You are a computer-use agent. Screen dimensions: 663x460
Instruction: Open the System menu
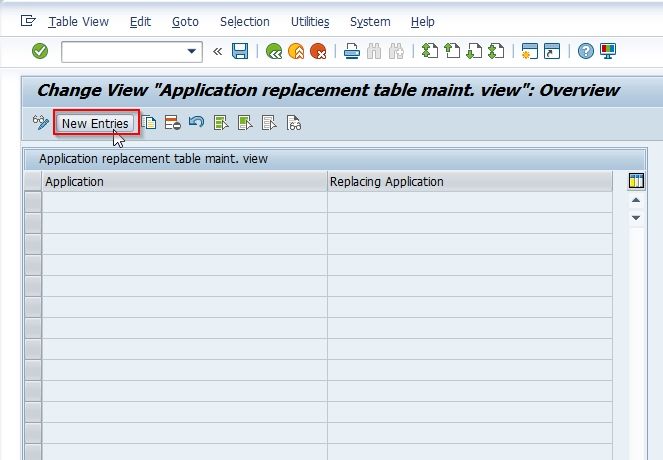click(x=370, y=22)
